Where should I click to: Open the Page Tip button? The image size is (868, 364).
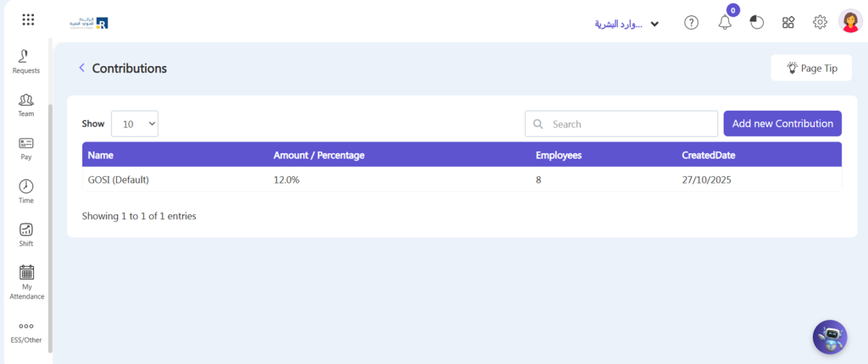click(x=811, y=68)
